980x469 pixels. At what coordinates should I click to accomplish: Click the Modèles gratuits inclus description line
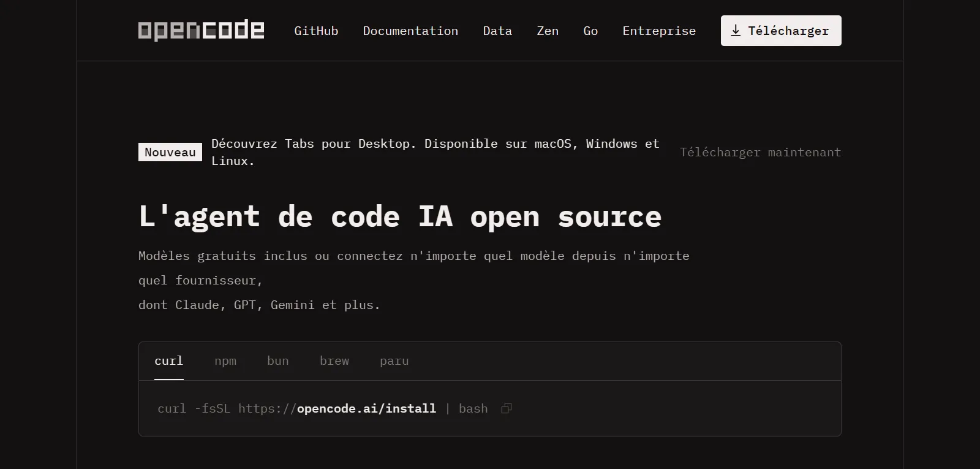(x=414, y=268)
